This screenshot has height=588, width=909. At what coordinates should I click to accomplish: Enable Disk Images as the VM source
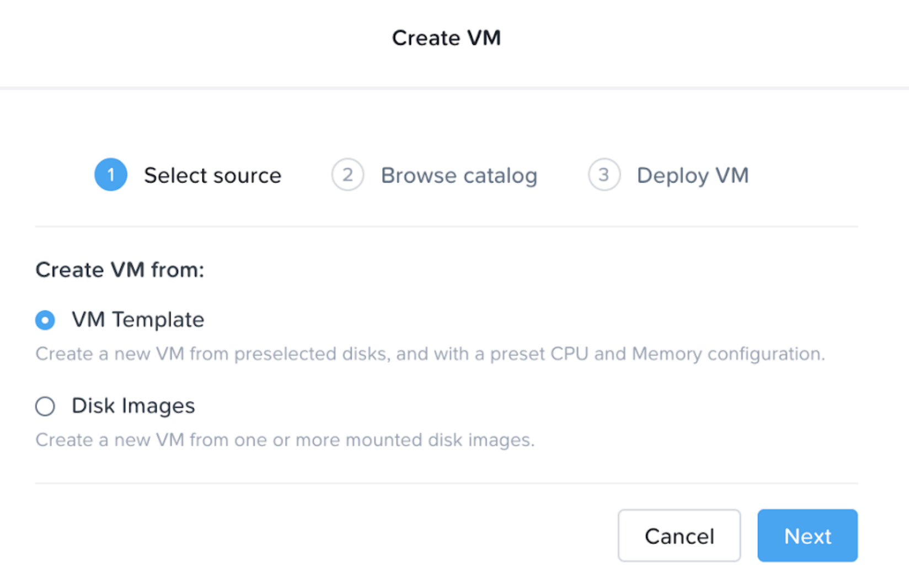pyautogui.click(x=45, y=406)
